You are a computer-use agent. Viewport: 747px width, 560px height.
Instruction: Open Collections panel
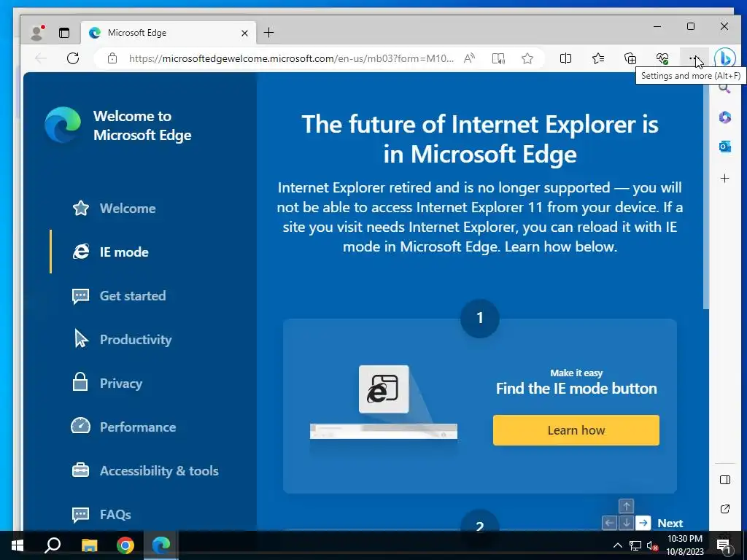click(630, 58)
